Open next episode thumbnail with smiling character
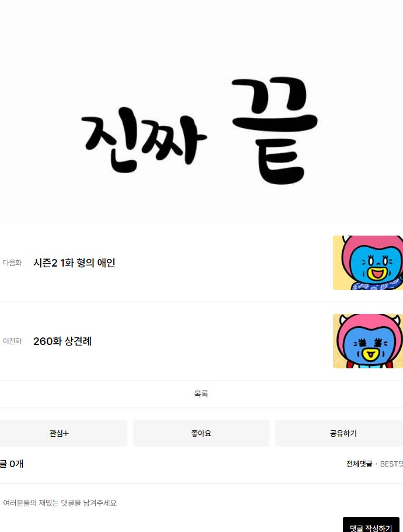The image size is (403, 532). 368,262
